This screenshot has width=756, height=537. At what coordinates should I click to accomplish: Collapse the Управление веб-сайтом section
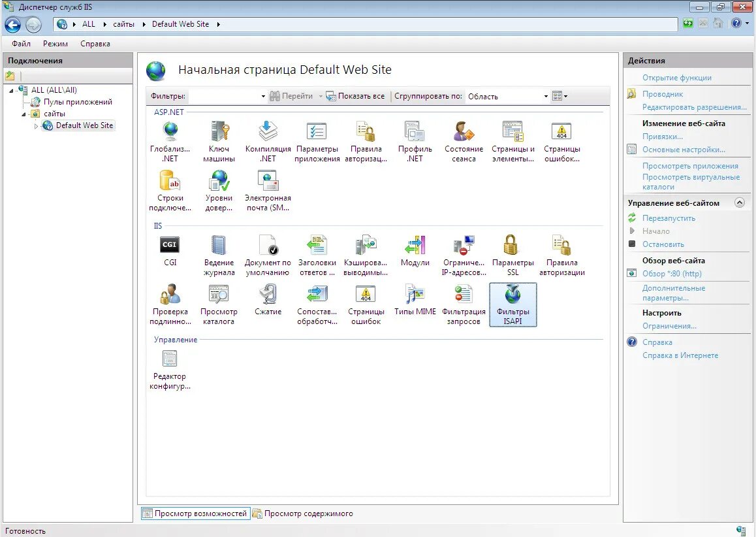tap(739, 203)
